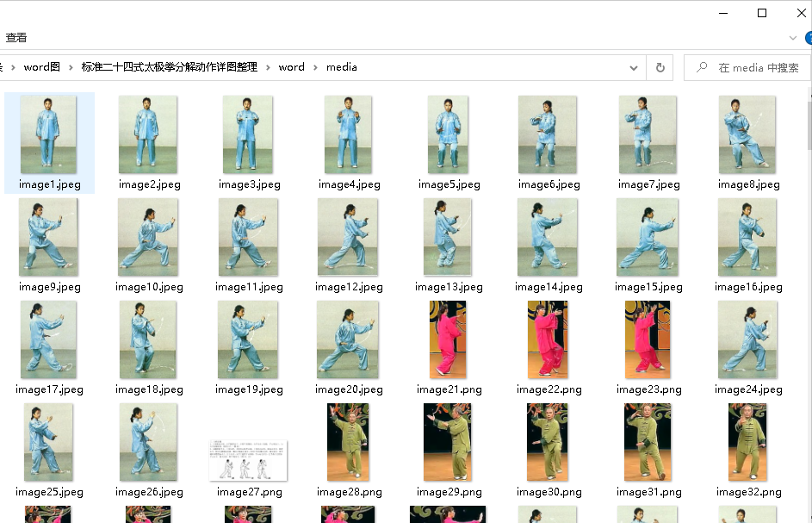Click the search box 在 media 中搜索
Screen dimensions: 812x523
point(747,67)
